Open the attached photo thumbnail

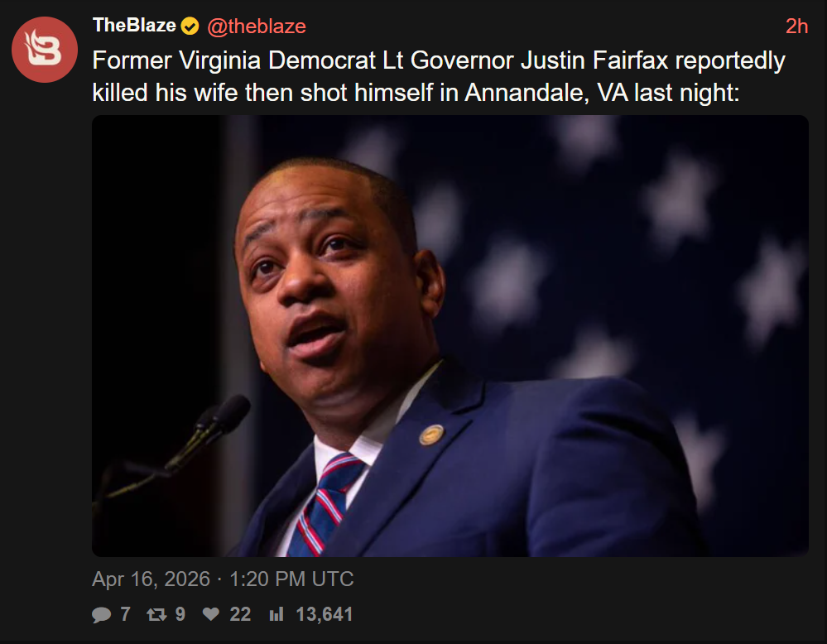click(x=450, y=335)
